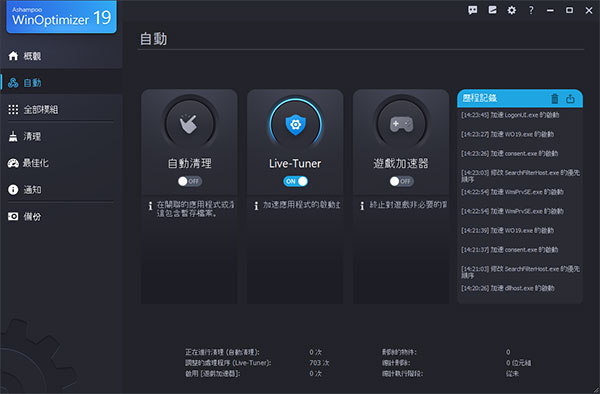Click the info icon beside 通知

click(13, 190)
